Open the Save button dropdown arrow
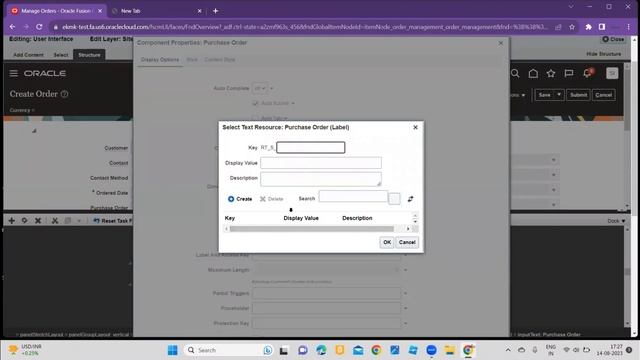 [x=559, y=95]
